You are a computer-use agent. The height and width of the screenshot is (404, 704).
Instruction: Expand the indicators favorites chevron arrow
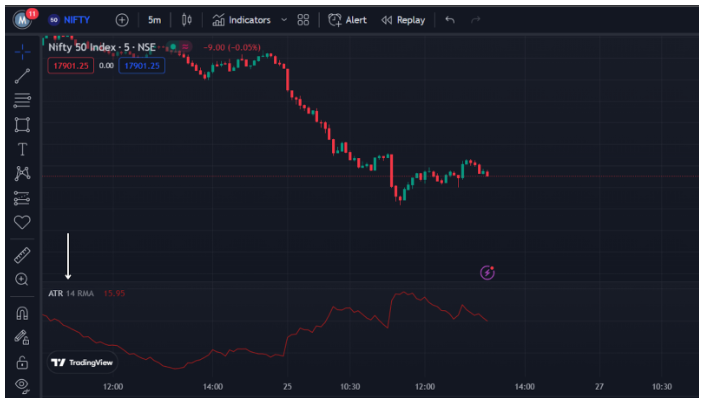pos(284,19)
